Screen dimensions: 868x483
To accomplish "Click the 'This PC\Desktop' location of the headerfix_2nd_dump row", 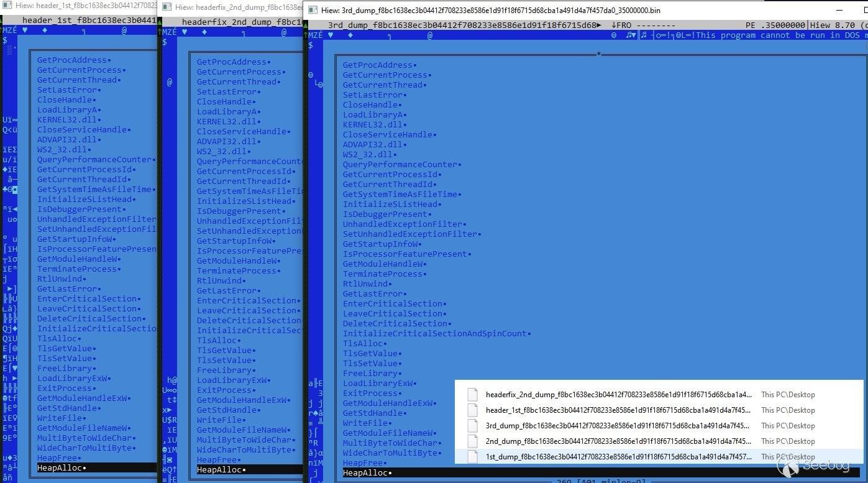I will [788, 395].
